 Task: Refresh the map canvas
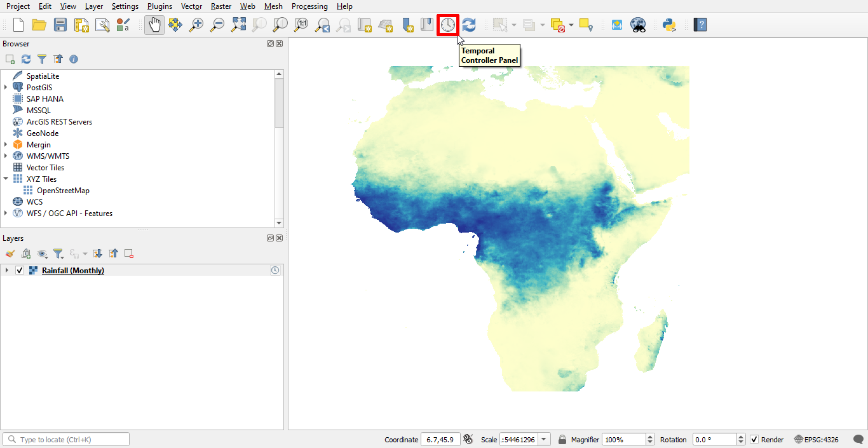[469, 25]
